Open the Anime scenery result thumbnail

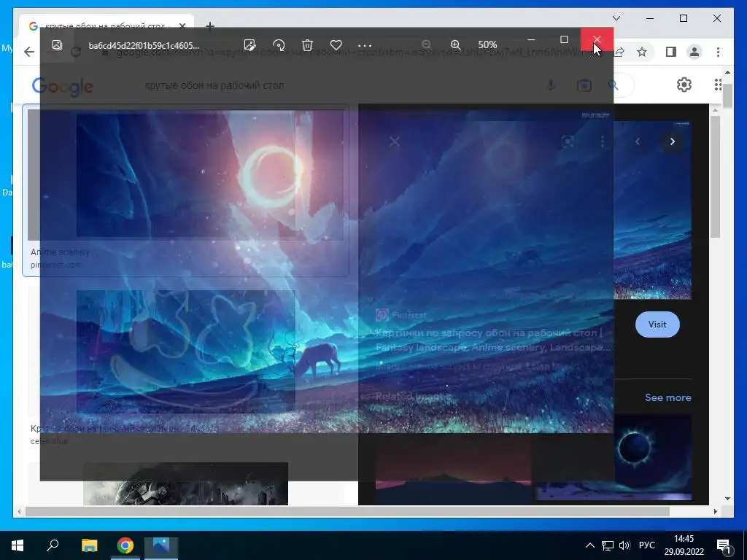click(186, 174)
